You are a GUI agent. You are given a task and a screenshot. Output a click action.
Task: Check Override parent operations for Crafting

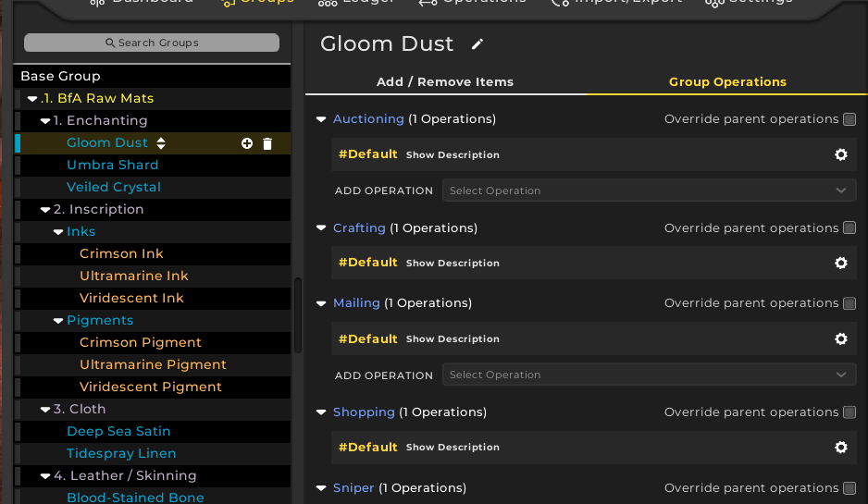849,228
